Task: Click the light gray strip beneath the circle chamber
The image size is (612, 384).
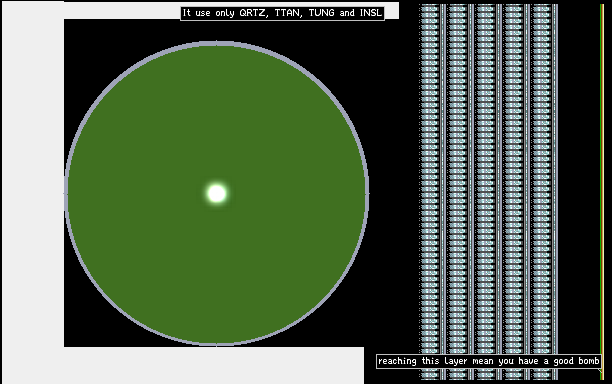Action: coord(214,365)
